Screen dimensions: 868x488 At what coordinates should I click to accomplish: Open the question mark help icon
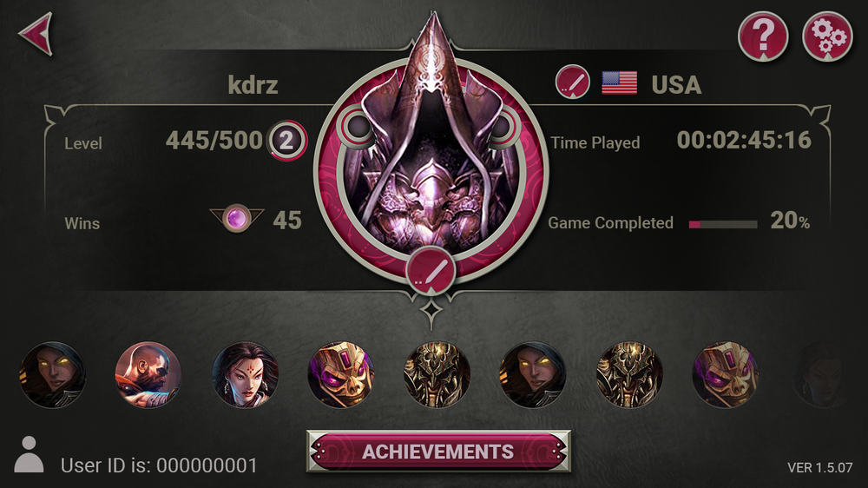[x=763, y=36]
